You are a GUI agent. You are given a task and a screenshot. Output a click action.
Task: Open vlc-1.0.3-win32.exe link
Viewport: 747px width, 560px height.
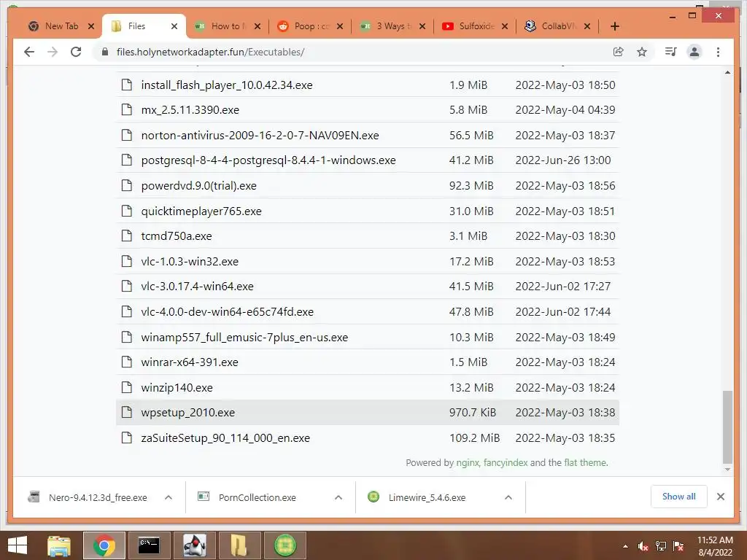pos(190,262)
